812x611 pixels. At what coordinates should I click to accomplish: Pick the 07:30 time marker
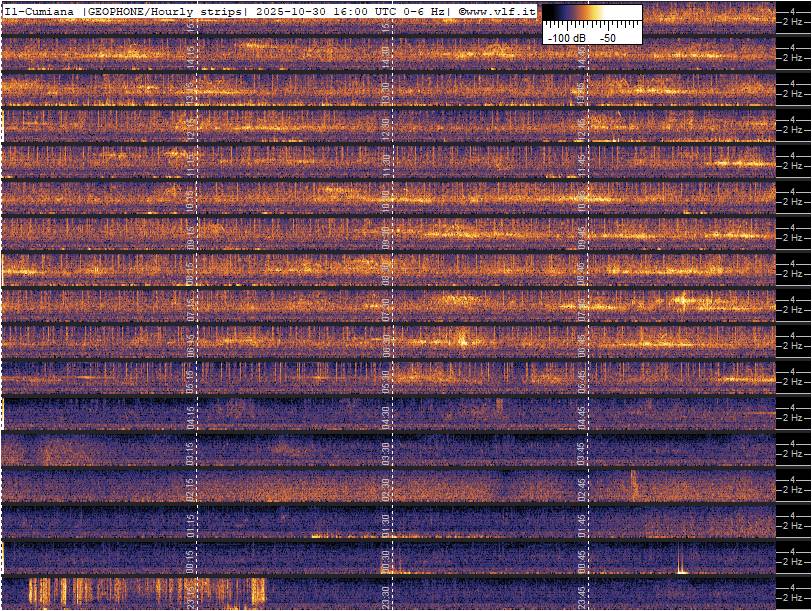tap(386, 306)
